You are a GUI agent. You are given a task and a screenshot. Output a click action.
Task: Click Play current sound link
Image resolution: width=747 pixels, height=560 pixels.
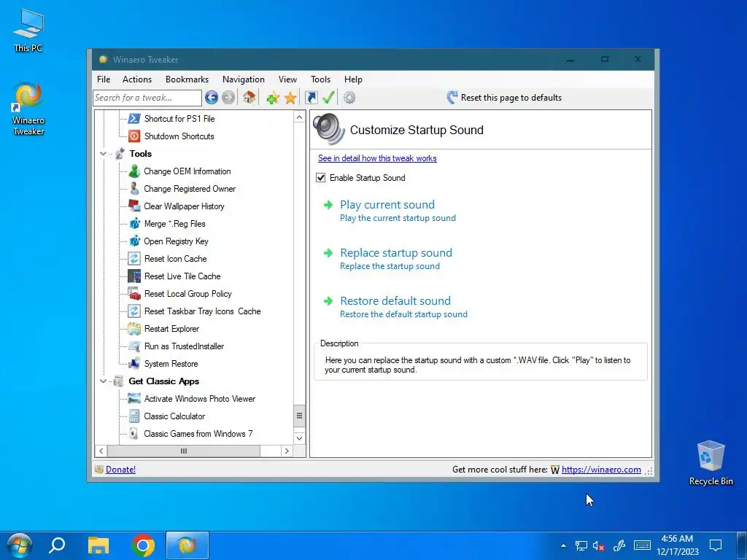[x=387, y=205]
